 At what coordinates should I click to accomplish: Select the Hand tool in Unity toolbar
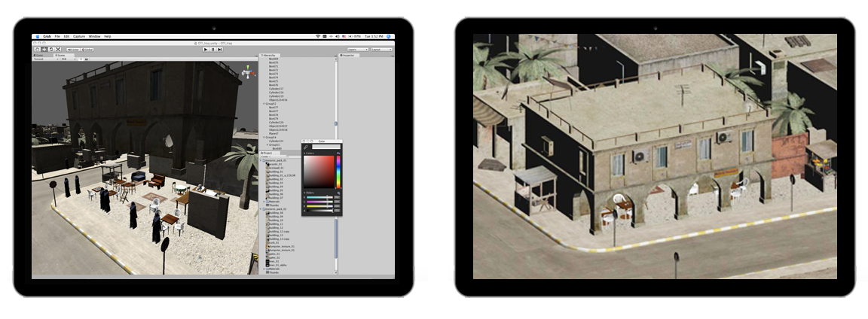point(37,50)
